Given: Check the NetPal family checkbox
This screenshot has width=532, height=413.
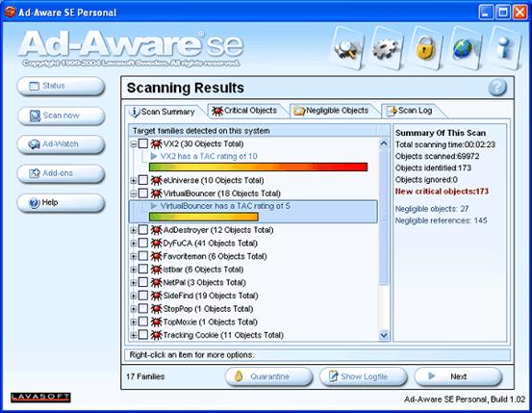Looking at the screenshot, I should coord(143,282).
